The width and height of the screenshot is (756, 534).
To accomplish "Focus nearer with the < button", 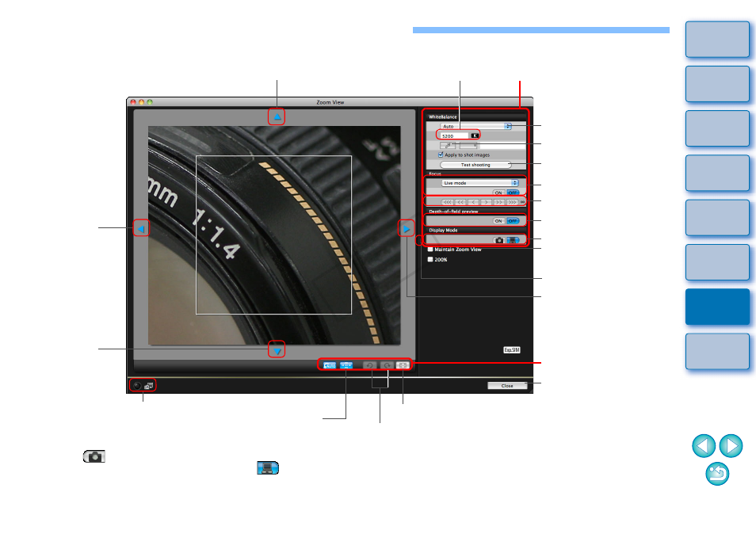I will click(473, 202).
